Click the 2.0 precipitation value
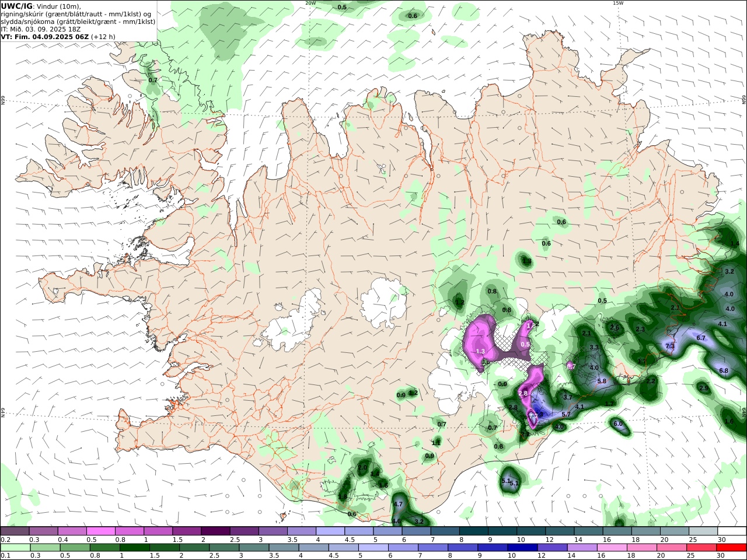Viewport: 747px width, 560px height. click(x=362, y=467)
